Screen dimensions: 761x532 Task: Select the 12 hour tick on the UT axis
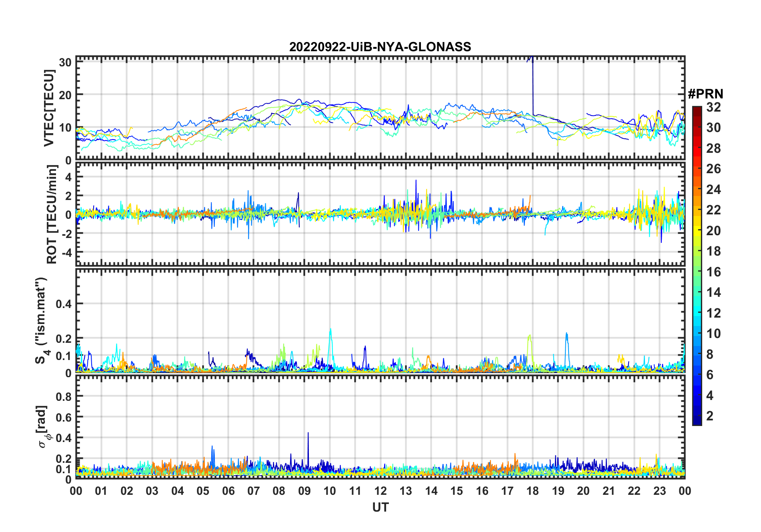380,491
